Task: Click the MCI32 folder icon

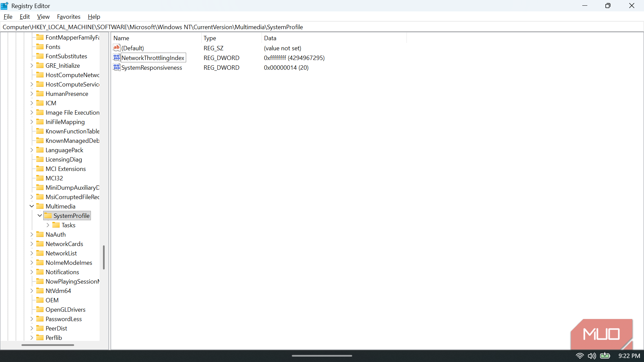Action: (x=40, y=178)
